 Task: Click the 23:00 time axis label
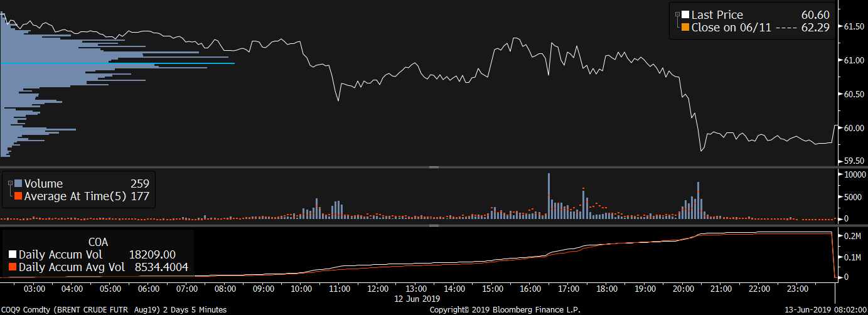798,289
